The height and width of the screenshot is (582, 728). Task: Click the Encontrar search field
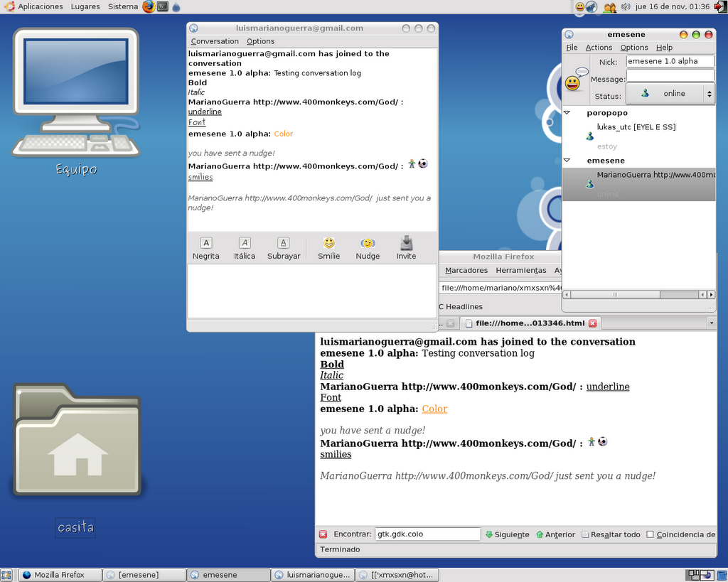(x=427, y=534)
